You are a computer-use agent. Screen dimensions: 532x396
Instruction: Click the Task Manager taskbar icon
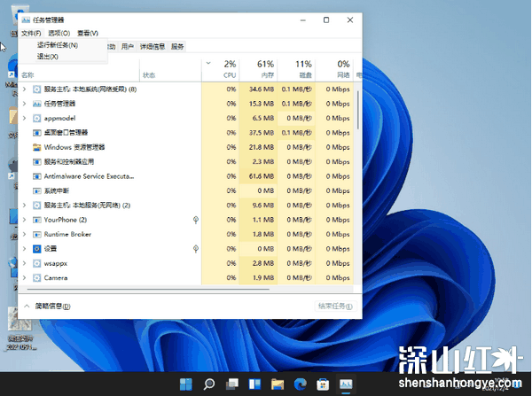(x=346, y=384)
